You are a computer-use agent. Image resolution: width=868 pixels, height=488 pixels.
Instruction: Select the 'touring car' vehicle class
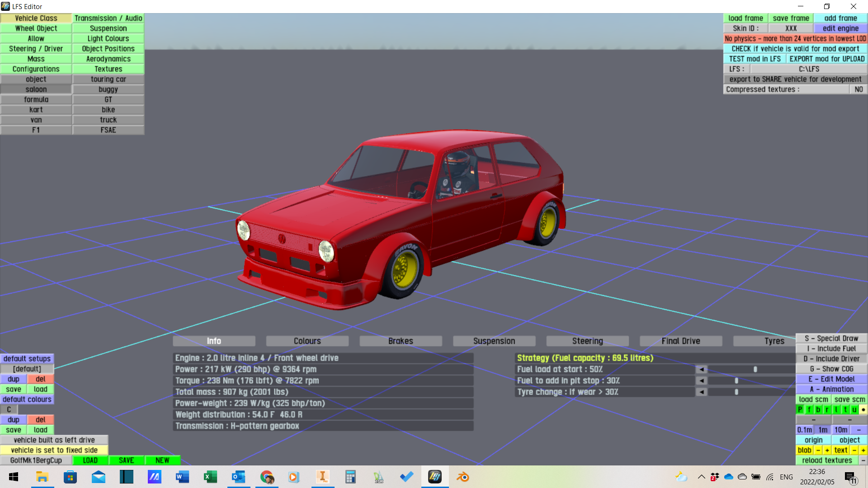coord(108,79)
